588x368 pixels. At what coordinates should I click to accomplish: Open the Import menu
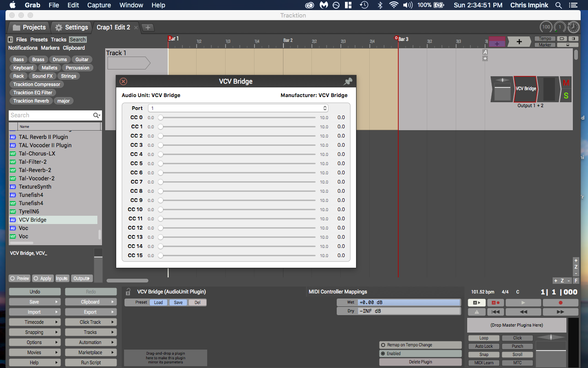click(x=34, y=312)
